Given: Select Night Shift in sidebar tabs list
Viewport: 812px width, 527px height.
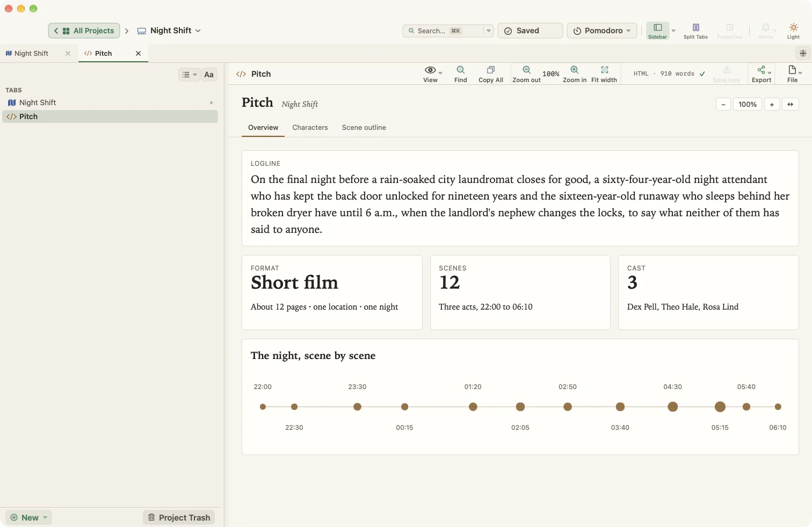Looking at the screenshot, I should [110, 103].
